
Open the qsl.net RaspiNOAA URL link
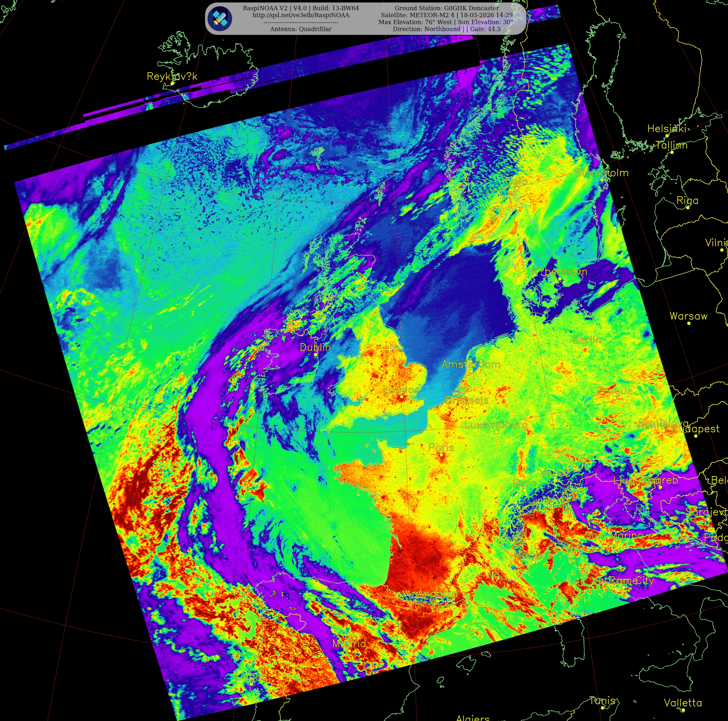coord(301,15)
